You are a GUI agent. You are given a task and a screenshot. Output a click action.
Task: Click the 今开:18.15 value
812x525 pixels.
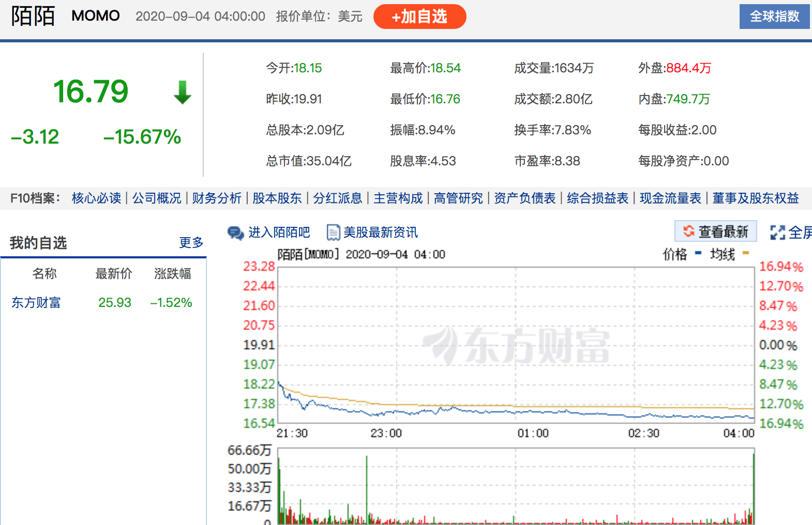pos(294,68)
